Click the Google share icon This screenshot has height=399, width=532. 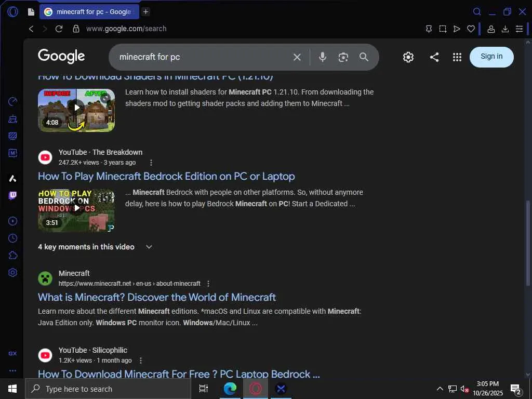[x=434, y=57]
